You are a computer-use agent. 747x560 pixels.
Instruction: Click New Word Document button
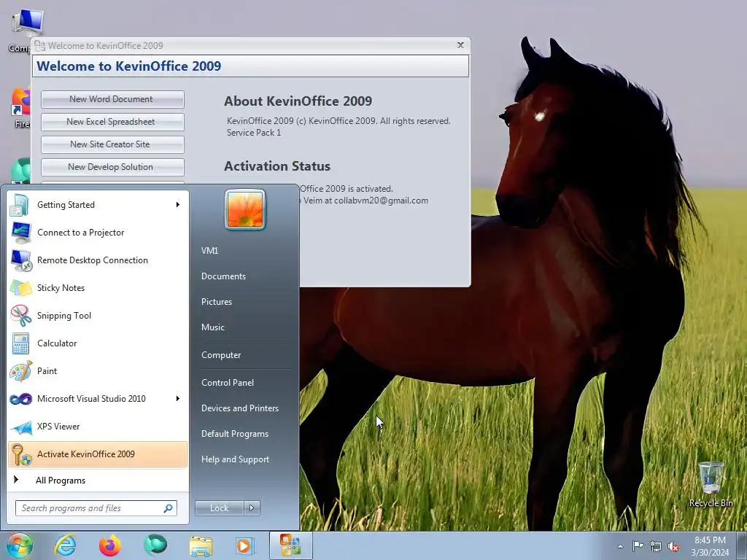pyautogui.click(x=112, y=99)
